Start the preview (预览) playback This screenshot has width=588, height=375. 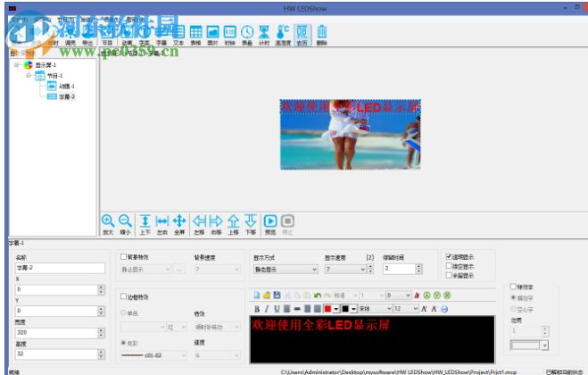pos(270,224)
